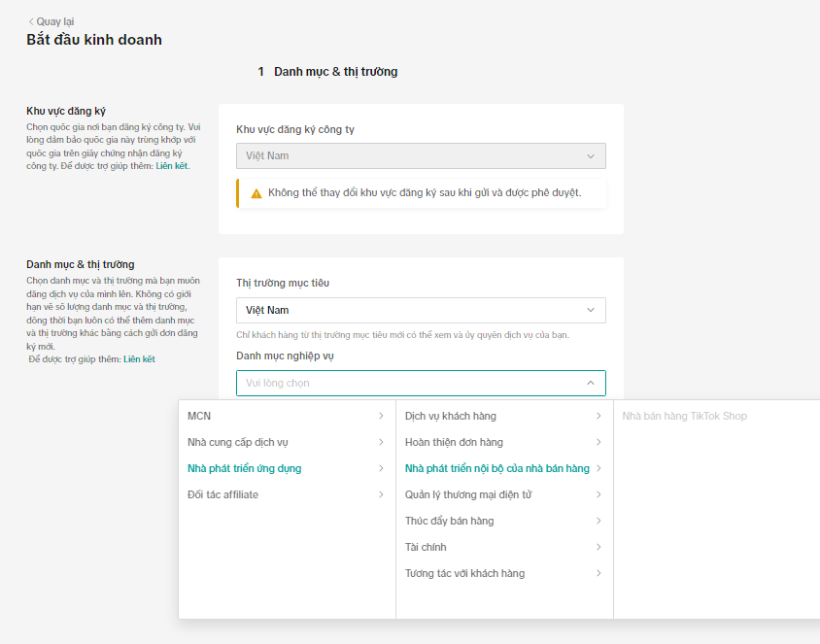820x644 pixels.
Task: Click the chevron next to Đối tác affiliate
Action: pyautogui.click(x=381, y=493)
